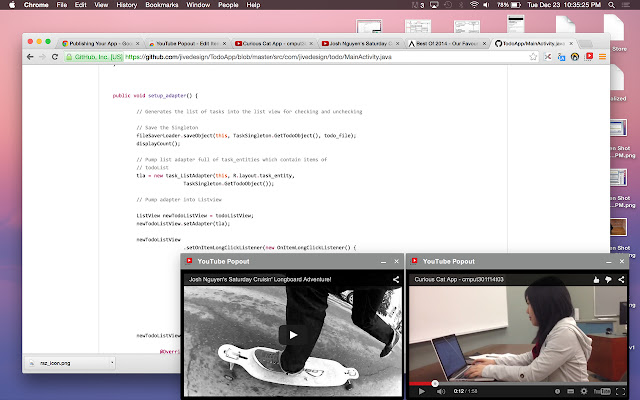The height and width of the screenshot is (400, 640).
Task: Click the Google Translate extension icon
Action: pyautogui.click(x=561, y=57)
